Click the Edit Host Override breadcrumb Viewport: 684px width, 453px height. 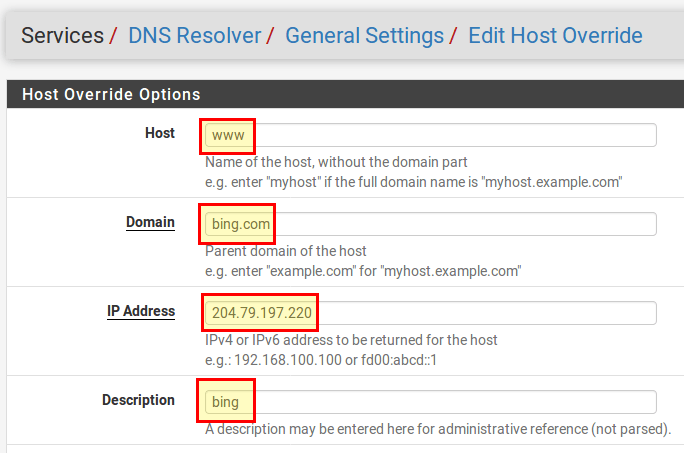(556, 36)
